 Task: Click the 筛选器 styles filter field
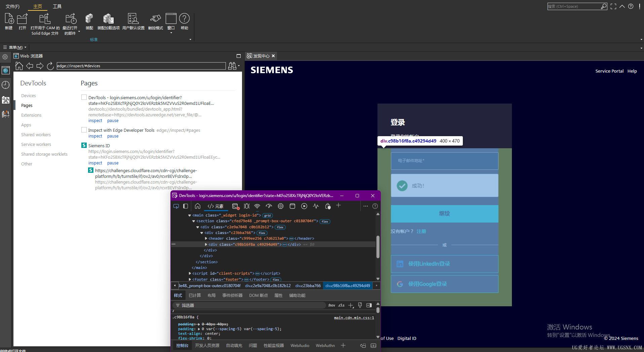tap(249, 305)
